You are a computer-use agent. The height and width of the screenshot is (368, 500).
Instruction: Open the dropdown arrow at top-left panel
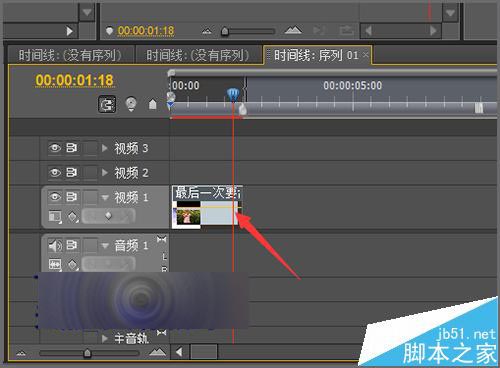pyautogui.click(x=87, y=13)
